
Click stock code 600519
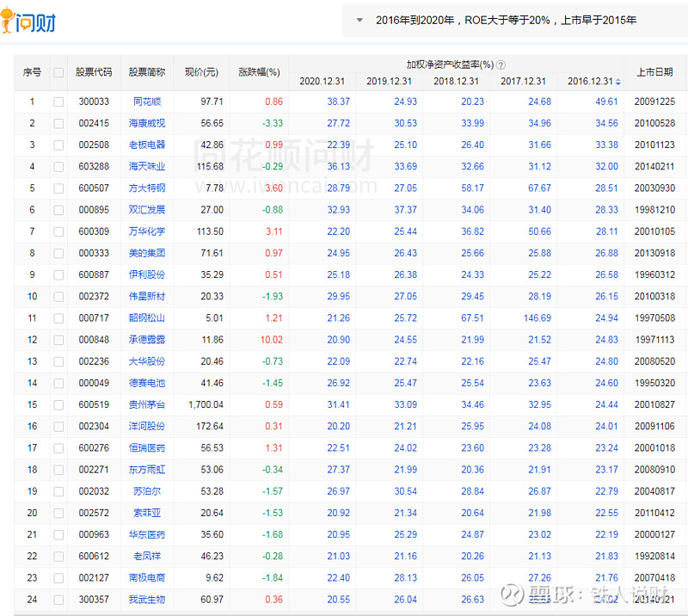94,404
